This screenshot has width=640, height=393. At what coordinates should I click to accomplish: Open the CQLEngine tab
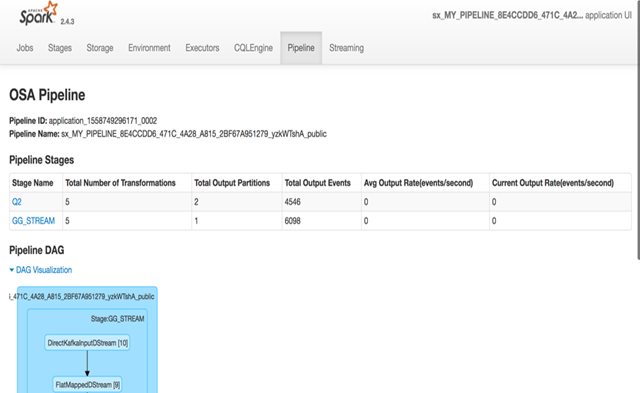click(253, 48)
